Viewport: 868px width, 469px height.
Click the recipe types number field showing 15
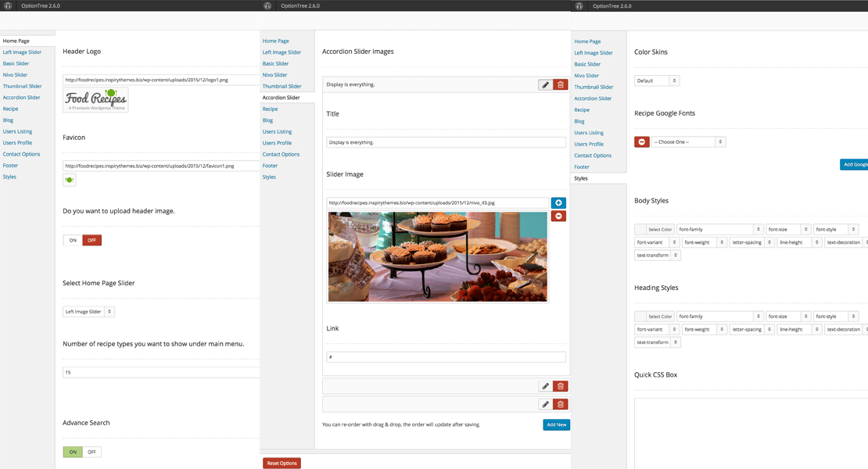point(161,372)
